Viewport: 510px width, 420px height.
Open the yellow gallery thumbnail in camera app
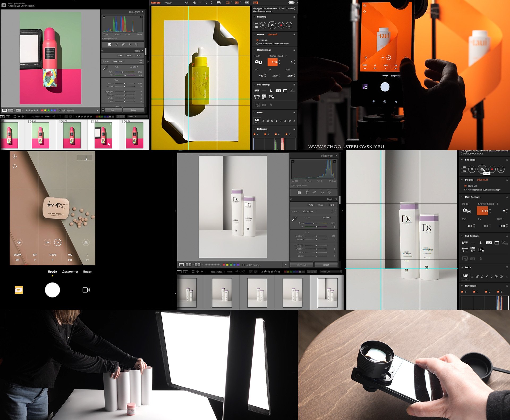coord(19,290)
